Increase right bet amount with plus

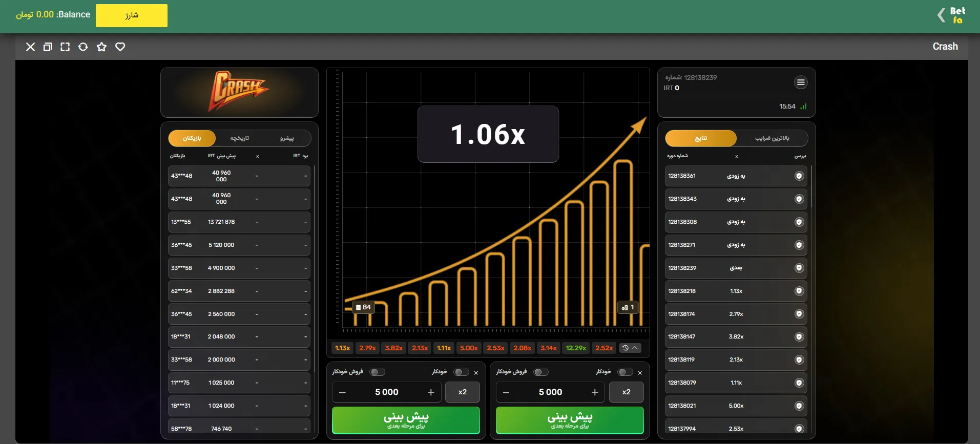(x=595, y=392)
